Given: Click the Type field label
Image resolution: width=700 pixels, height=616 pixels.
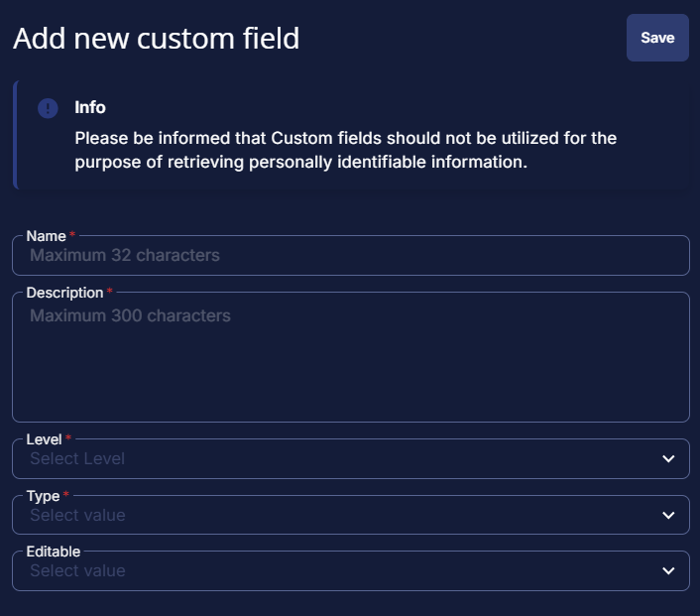Looking at the screenshot, I should click(x=43, y=496).
